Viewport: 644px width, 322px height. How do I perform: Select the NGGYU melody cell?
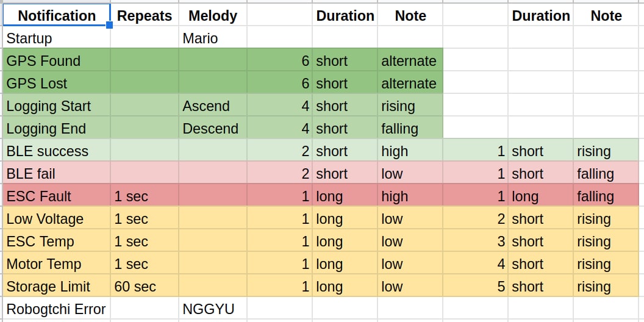click(x=213, y=309)
